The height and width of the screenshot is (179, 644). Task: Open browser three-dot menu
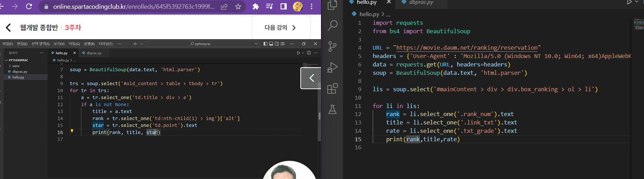coord(312,7)
